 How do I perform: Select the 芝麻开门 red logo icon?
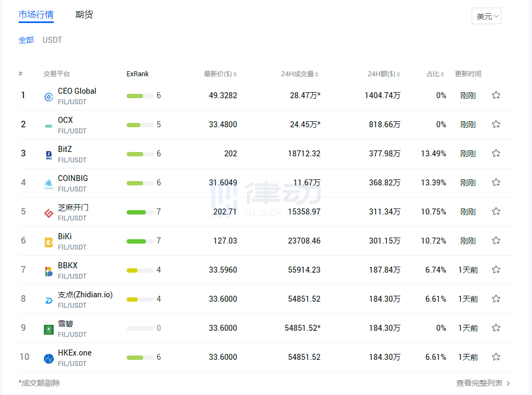tap(49, 213)
